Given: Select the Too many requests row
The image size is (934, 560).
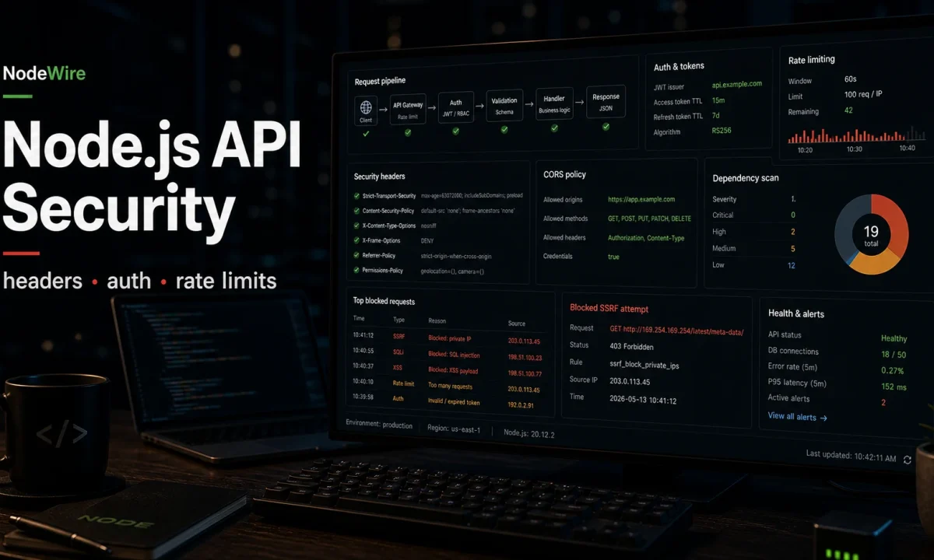Looking at the screenshot, I should pyautogui.click(x=448, y=385).
